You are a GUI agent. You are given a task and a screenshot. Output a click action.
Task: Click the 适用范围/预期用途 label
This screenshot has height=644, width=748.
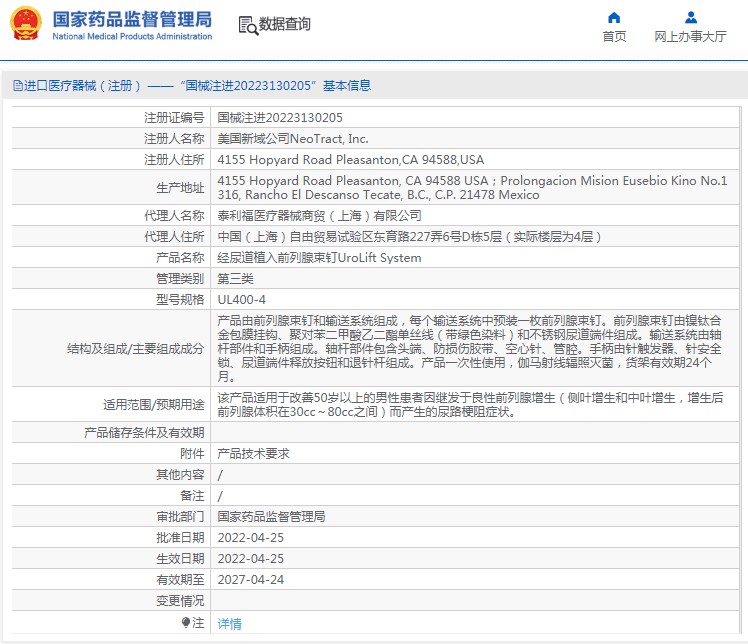coord(154,405)
